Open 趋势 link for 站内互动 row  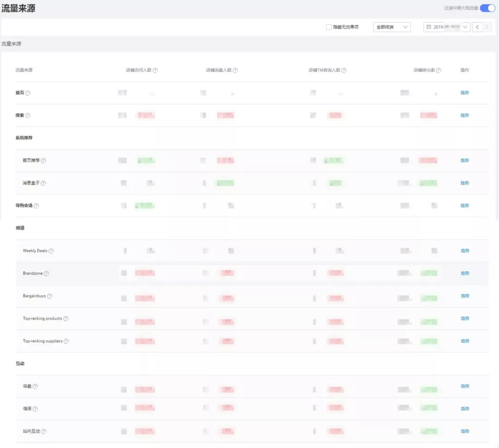coord(464,431)
